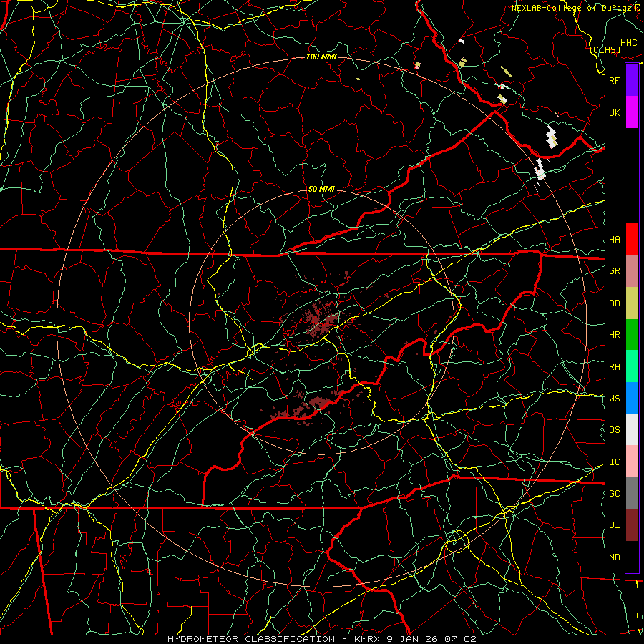
Task: Click the brown BI legend swatch
Action: click(x=632, y=525)
